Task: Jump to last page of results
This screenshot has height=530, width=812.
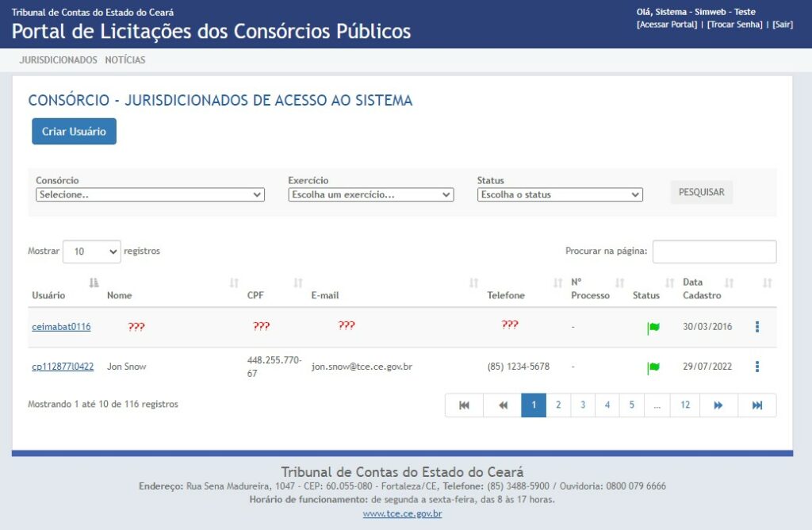Action: (x=756, y=405)
